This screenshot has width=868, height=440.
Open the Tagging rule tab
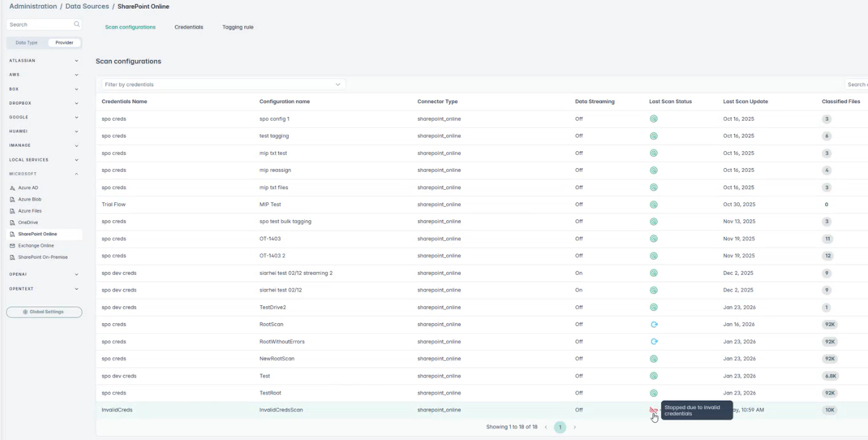(238, 27)
